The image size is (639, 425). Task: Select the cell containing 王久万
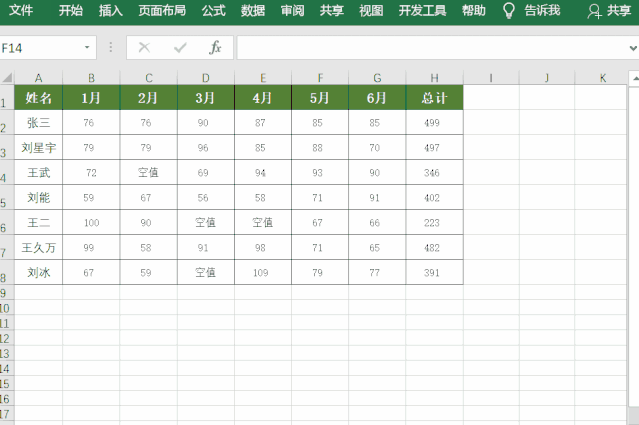(38, 247)
